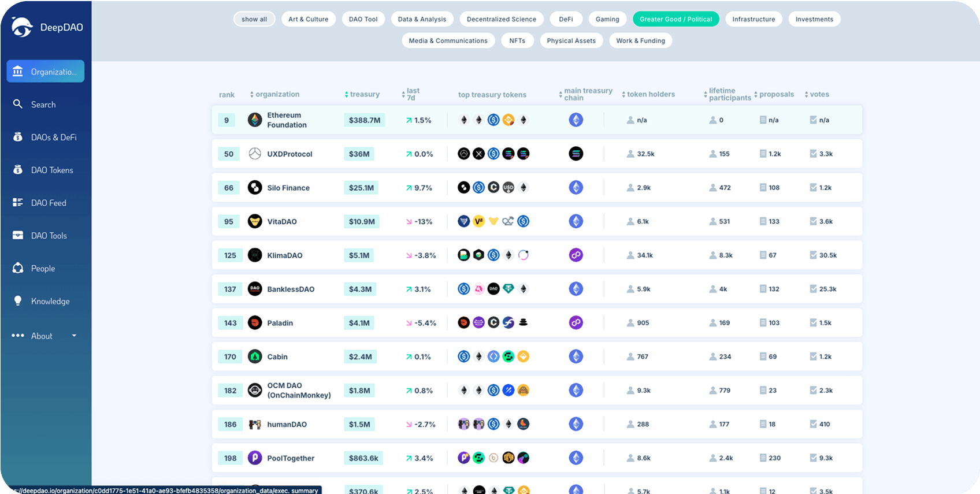Image resolution: width=980 pixels, height=494 pixels.
Task: Click the BanklessDAO $4.3M treasury value
Action: (x=360, y=289)
